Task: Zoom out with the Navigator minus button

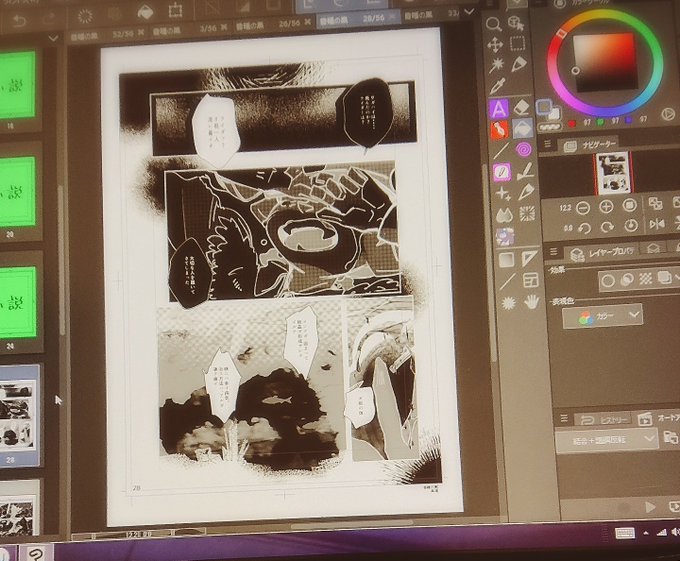Action: point(583,208)
